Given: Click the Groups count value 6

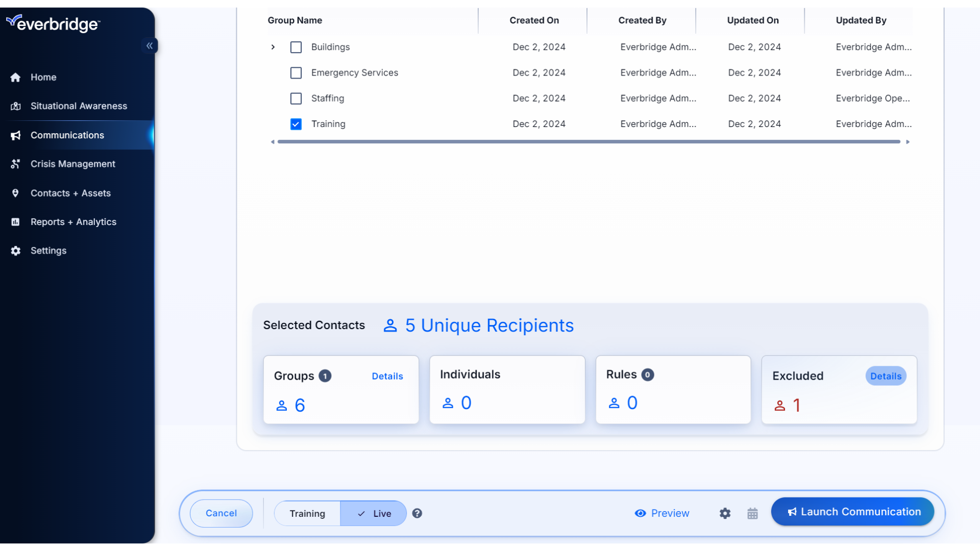Looking at the screenshot, I should coord(300,406).
